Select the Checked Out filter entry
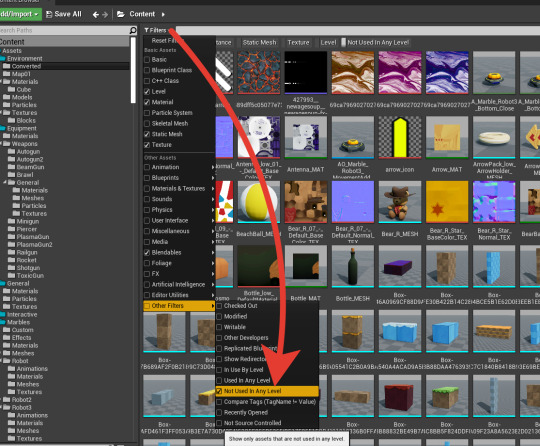540x446 pixels. [267, 306]
